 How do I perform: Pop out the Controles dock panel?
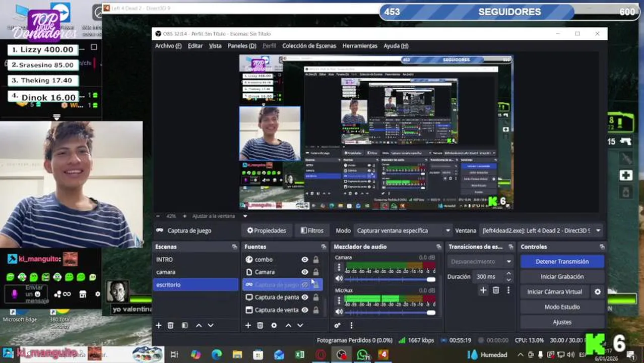pyautogui.click(x=602, y=247)
